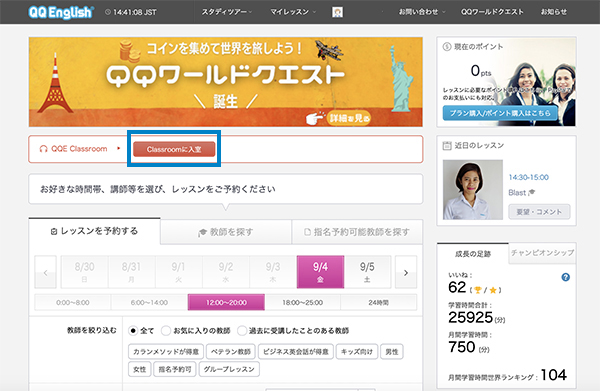Open QQワールドクエスト in the header
The width and height of the screenshot is (600, 391).
[x=492, y=12]
